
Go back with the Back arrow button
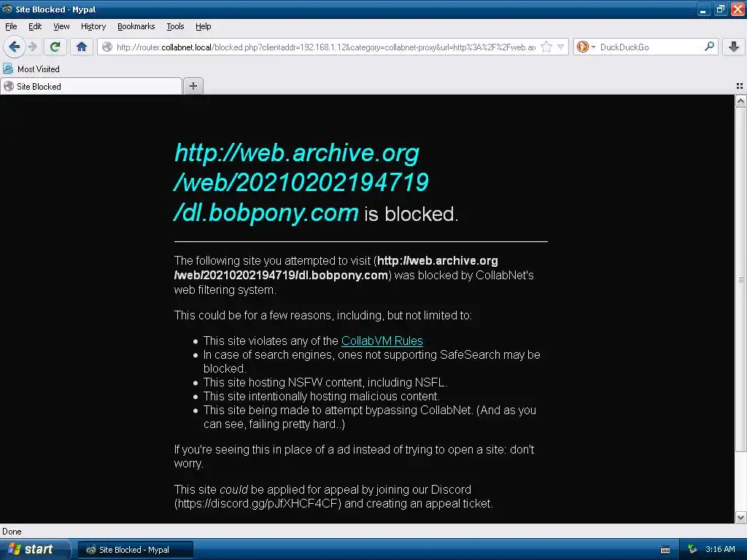pos(14,47)
